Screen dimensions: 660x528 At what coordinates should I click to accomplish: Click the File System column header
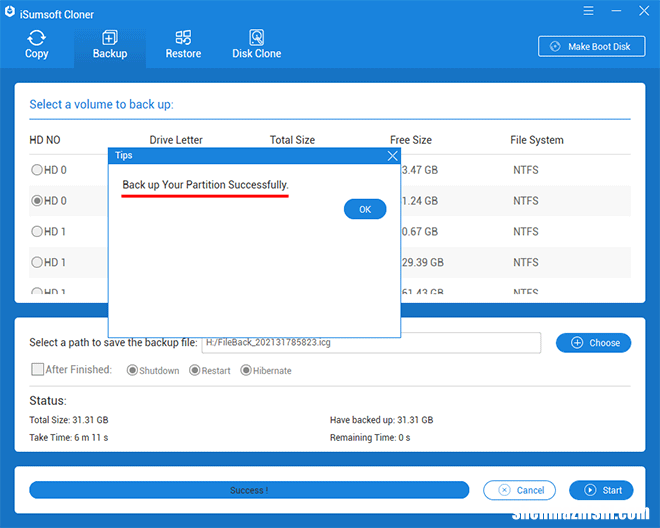coord(537,140)
